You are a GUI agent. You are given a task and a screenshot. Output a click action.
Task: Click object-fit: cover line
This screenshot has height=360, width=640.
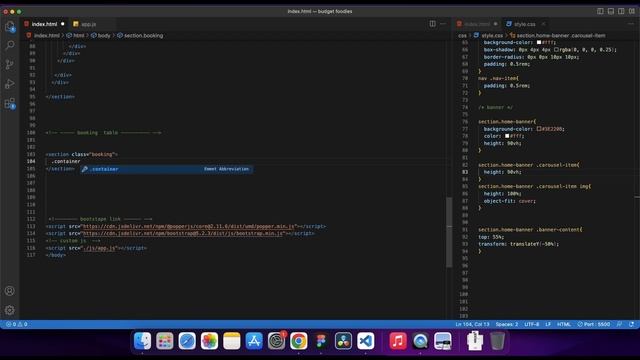tap(509, 201)
